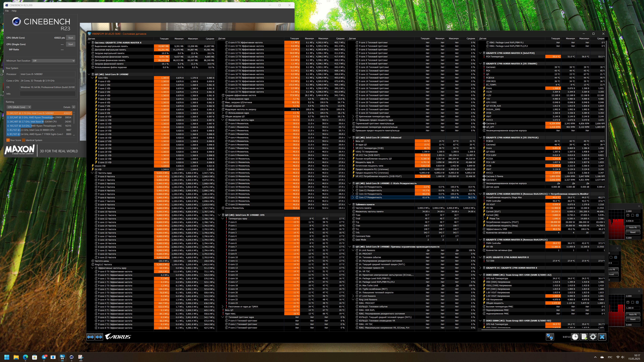Open the Help menu in Cinebench
The width and height of the screenshot is (644, 362).
click(x=14, y=11)
